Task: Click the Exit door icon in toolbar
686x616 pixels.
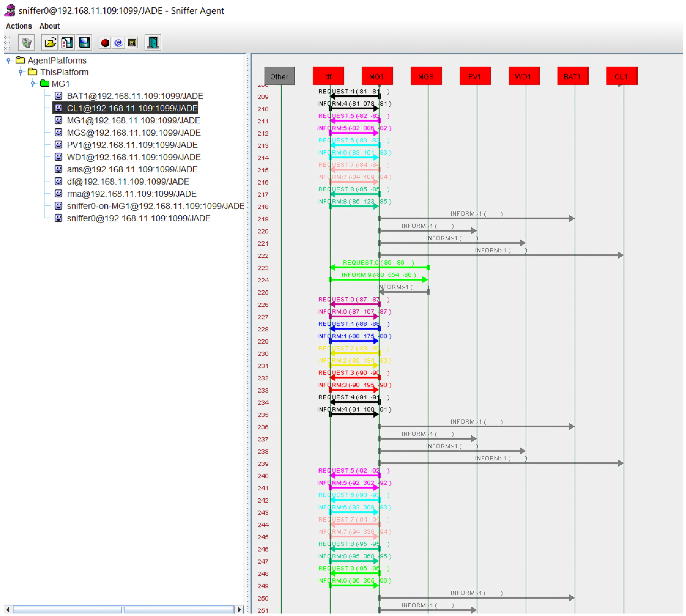Action: click(x=153, y=43)
